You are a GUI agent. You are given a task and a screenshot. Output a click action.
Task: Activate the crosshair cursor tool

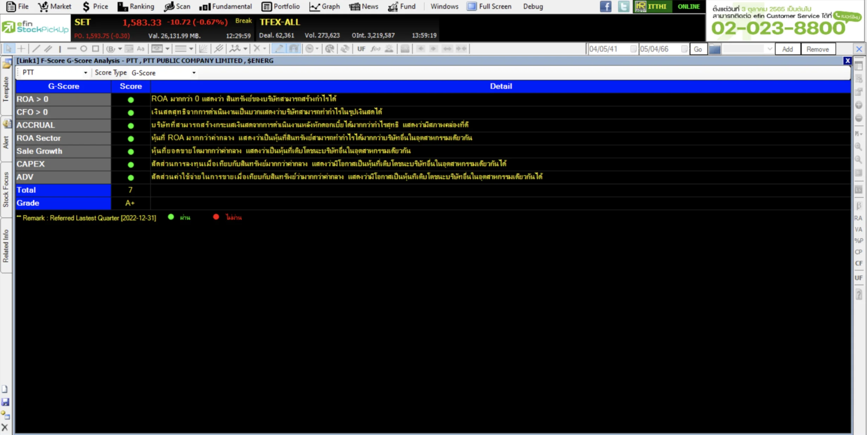pyautogui.click(x=21, y=49)
